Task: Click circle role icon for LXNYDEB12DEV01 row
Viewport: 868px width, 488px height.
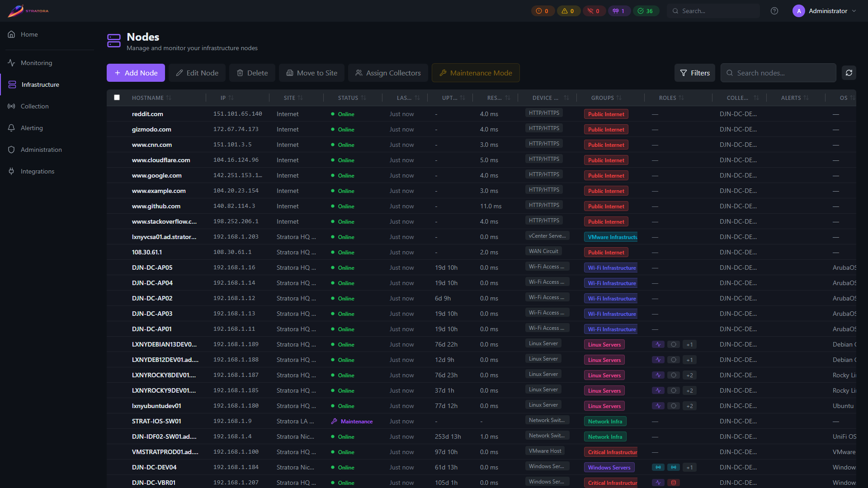Action: pyautogui.click(x=674, y=360)
